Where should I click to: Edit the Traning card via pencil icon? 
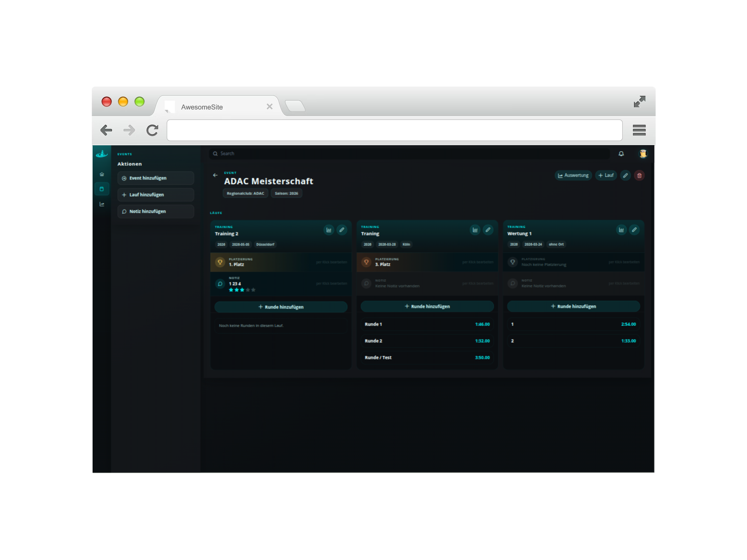pos(488,230)
